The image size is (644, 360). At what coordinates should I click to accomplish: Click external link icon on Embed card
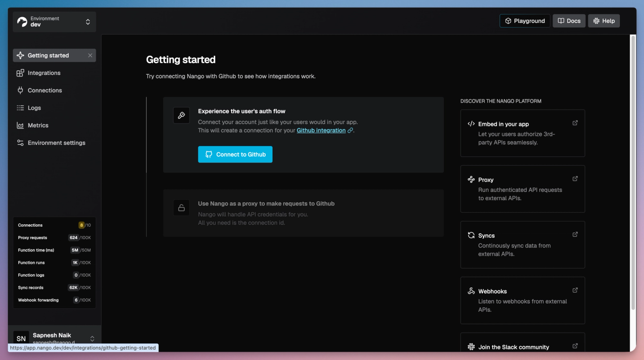575,123
